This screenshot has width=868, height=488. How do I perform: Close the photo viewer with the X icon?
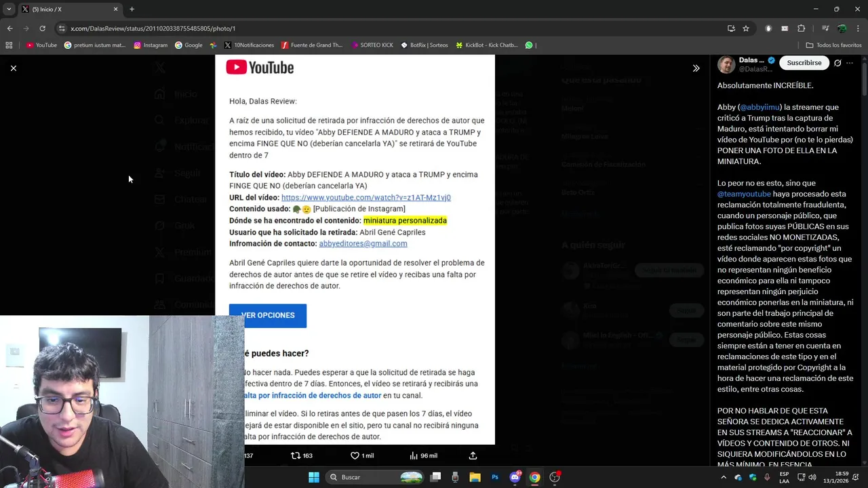point(13,68)
